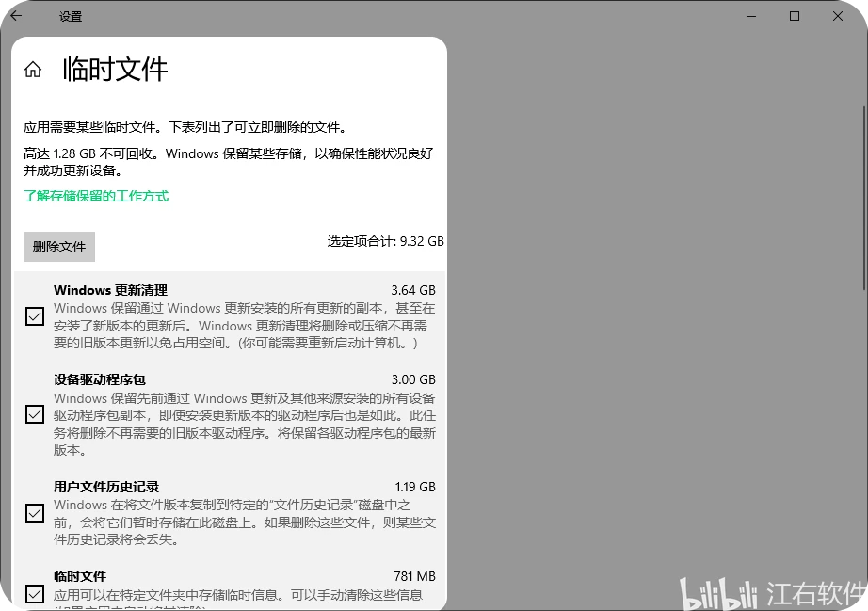Screen dimensions: 868x611
Task: Minimize the 设置 window
Action: [751, 16]
